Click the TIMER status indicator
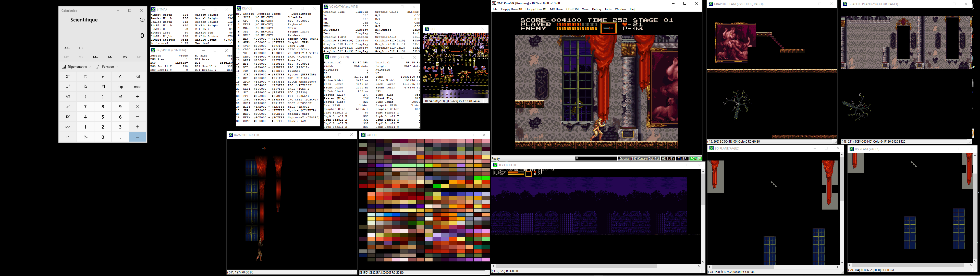Viewport: 980px width, 276px height. [x=682, y=159]
